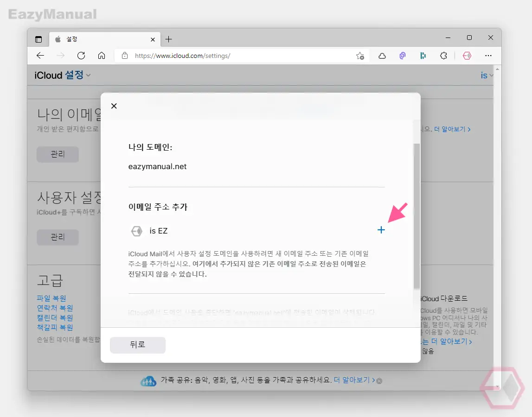Open the purple paperclip extension
The image size is (532, 417).
(403, 56)
